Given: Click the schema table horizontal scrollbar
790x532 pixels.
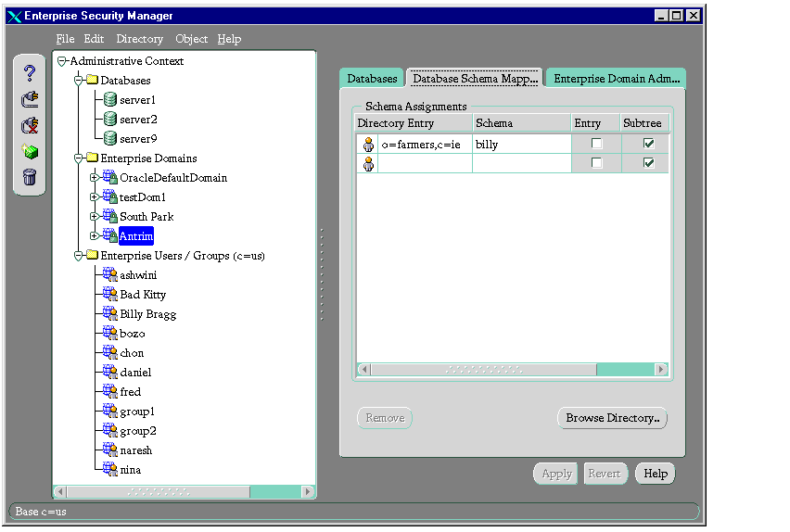Looking at the screenshot, I should (512, 370).
